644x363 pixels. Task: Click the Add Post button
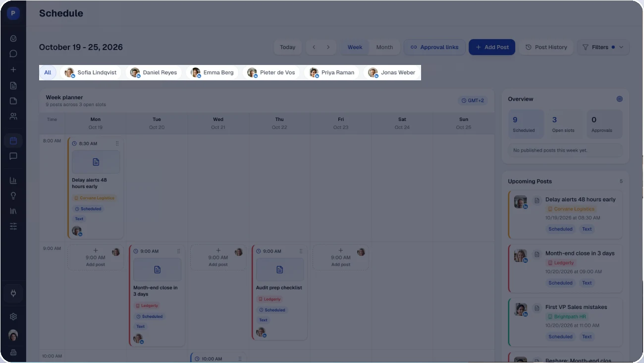(x=492, y=47)
